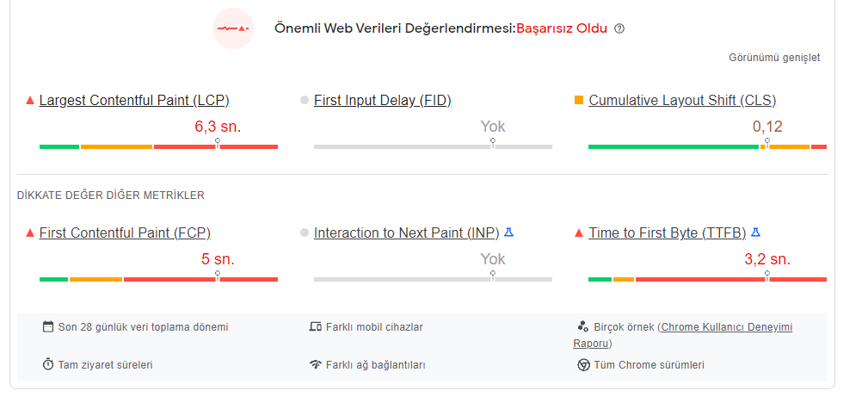Open the Time to First Byte (TTFB) link

pyautogui.click(x=667, y=233)
